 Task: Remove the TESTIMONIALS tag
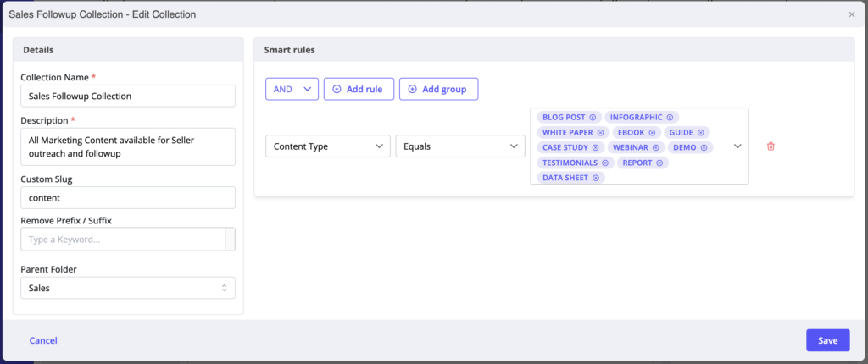[x=605, y=163]
